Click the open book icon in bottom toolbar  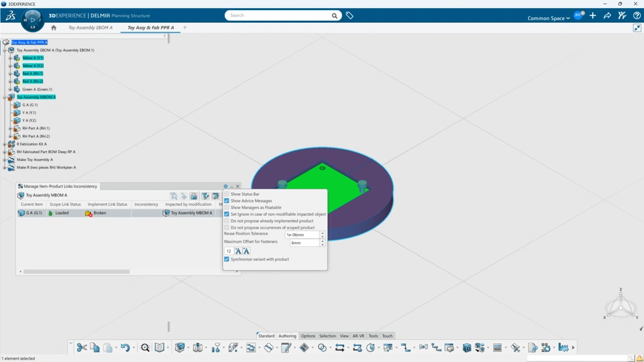click(160, 348)
